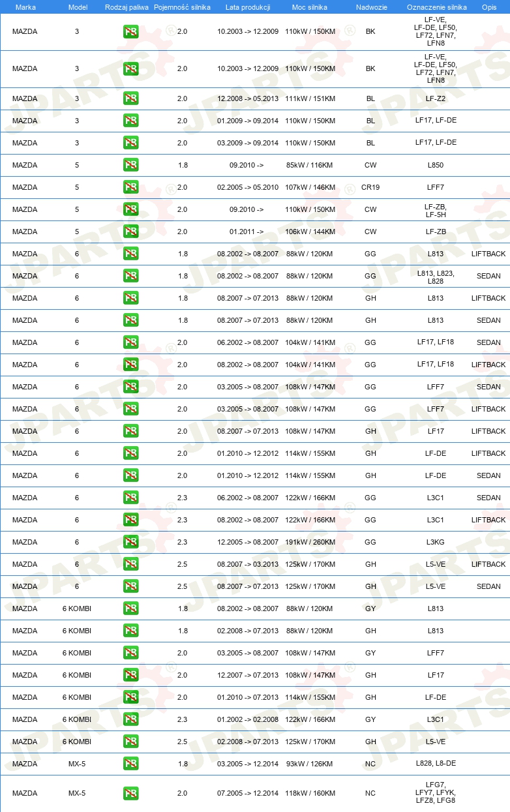Click fuel icon in 141KM SEDAN row
Screen dimensions: 510x812
(x=130, y=342)
